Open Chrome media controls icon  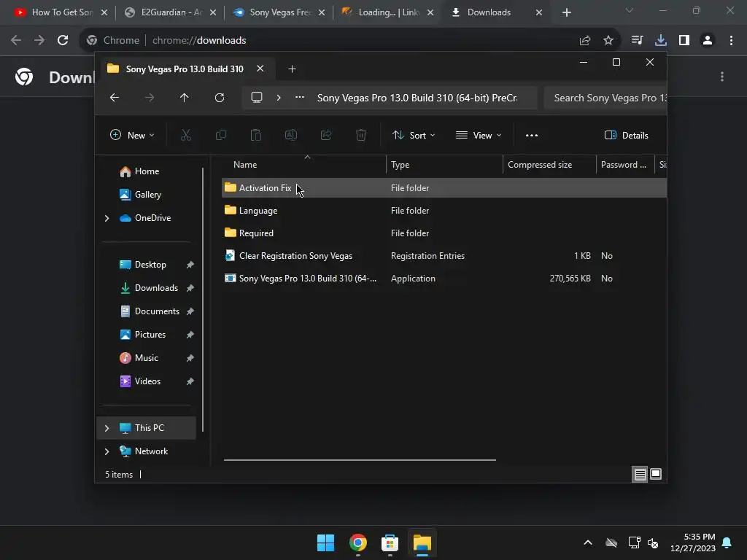(x=637, y=41)
